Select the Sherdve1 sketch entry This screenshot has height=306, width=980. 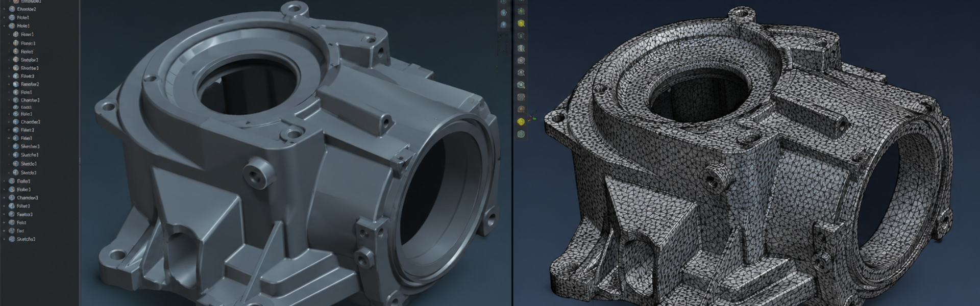(30, 146)
